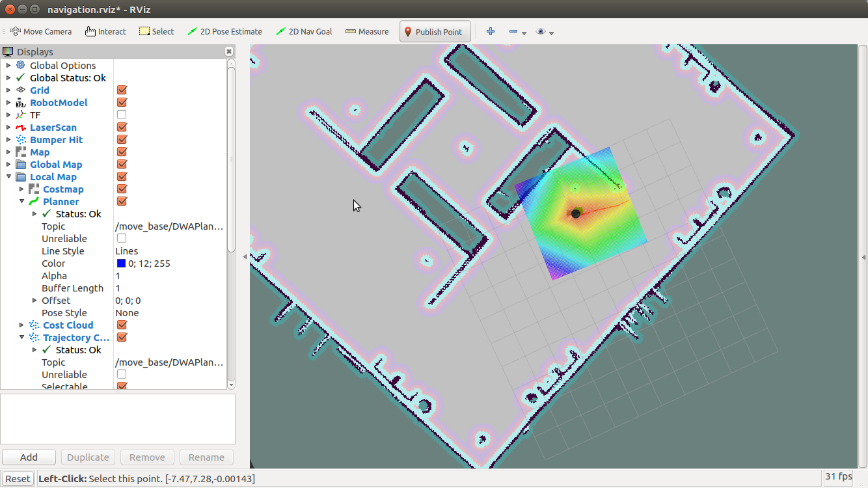Image resolution: width=868 pixels, height=488 pixels.
Task: Expand the Cost Cloud item
Action: click(x=21, y=325)
